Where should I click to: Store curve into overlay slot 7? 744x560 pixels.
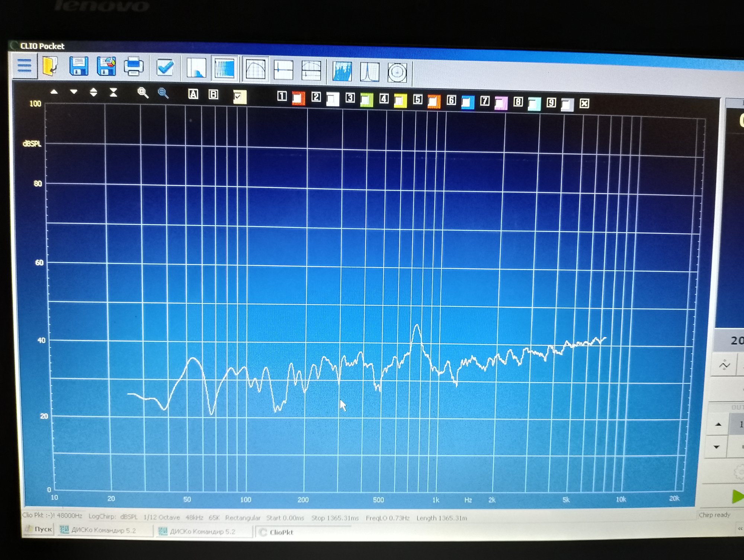[x=485, y=101]
